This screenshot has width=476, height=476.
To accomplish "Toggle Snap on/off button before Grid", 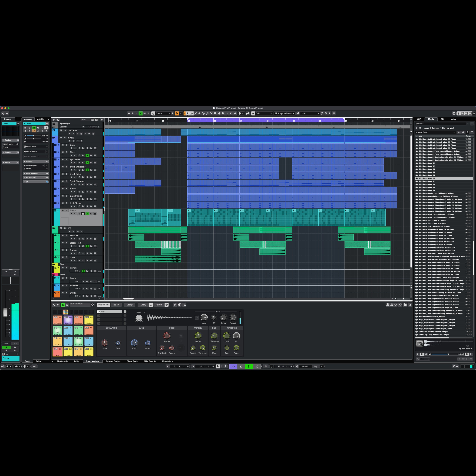I will (x=253, y=114).
